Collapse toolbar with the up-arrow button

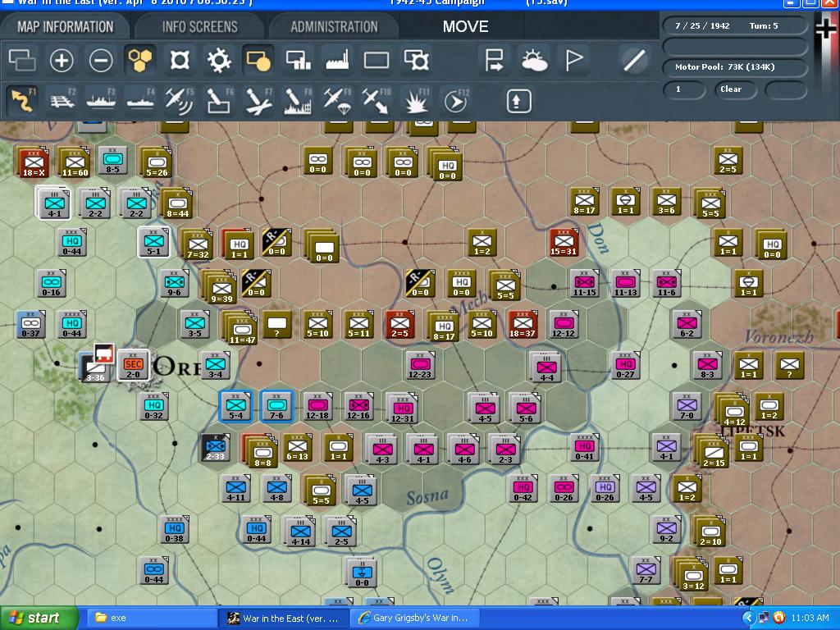[518, 101]
